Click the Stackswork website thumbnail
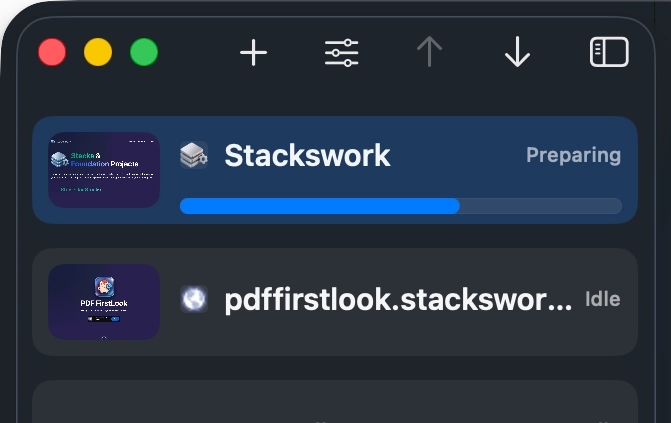Viewport: 671px width, 423px height. pos(104,170)
